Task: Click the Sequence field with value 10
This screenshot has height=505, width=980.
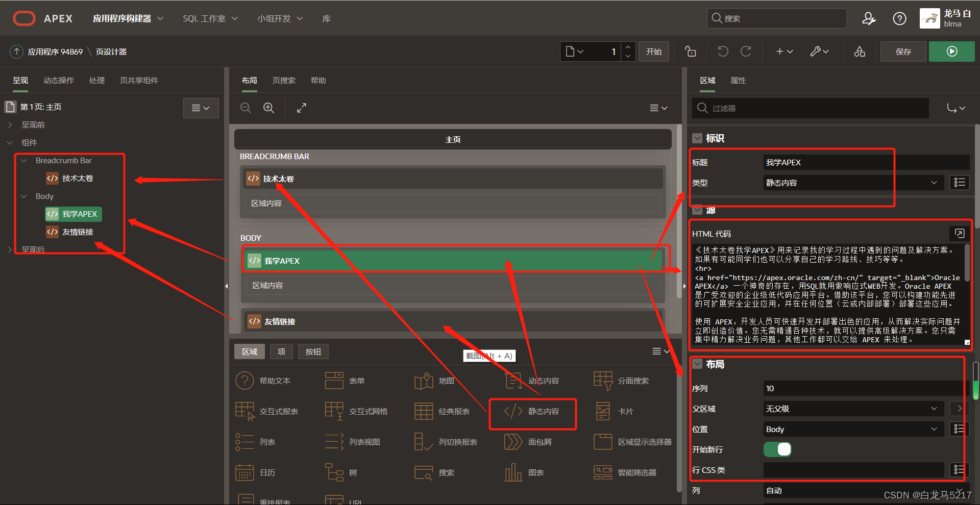Action: point(866,388)
